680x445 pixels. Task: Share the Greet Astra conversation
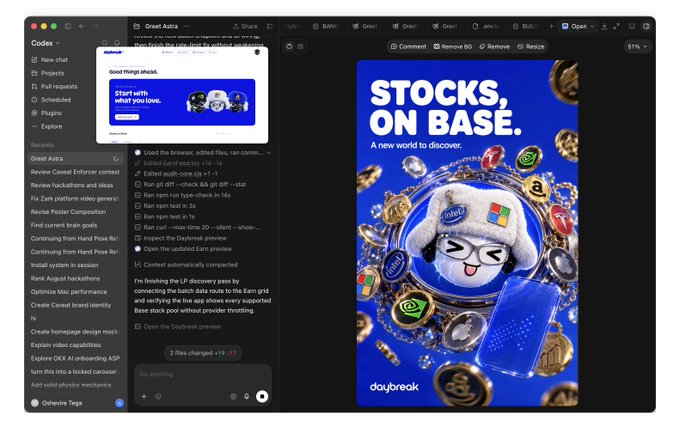(245, 26)
